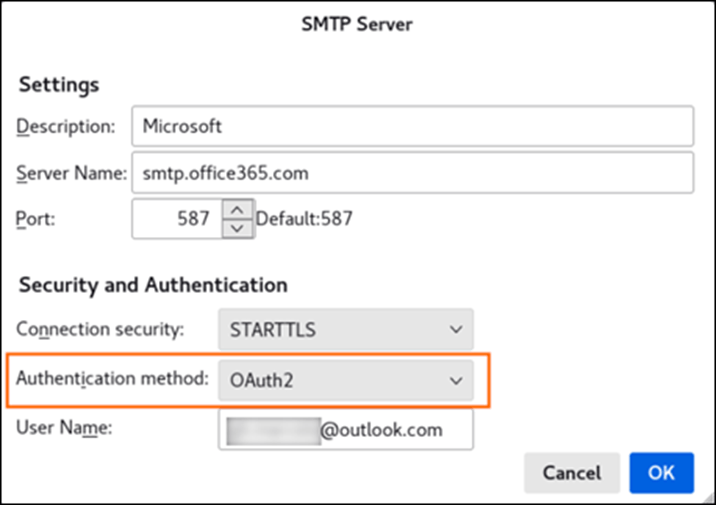Cancel the SMTP Server dialog
Image resolution: width=716 pixels, height=505 pixels.
pyautogui.click(x=572, y=473)
